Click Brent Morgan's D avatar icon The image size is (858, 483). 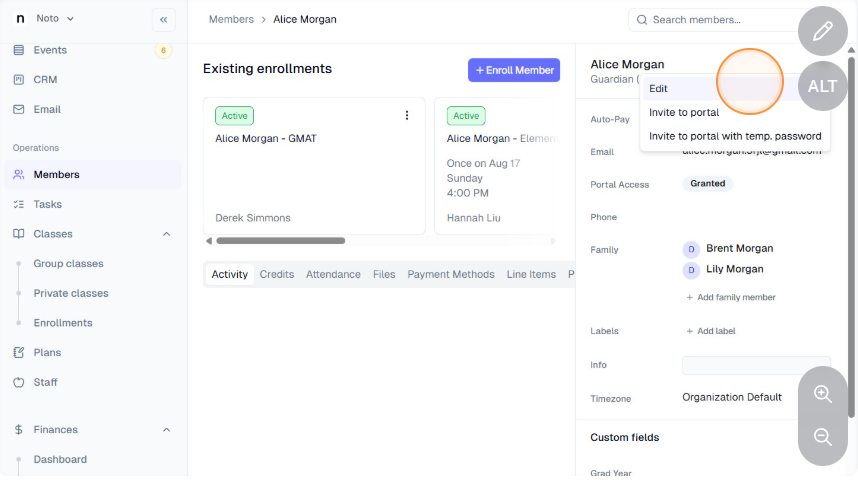[691, 249]
